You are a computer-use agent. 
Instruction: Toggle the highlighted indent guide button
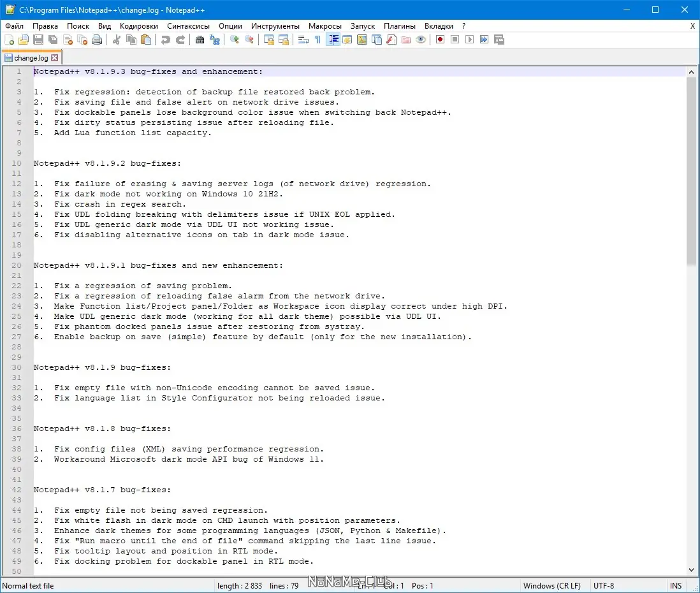click(x=333, y=40)
